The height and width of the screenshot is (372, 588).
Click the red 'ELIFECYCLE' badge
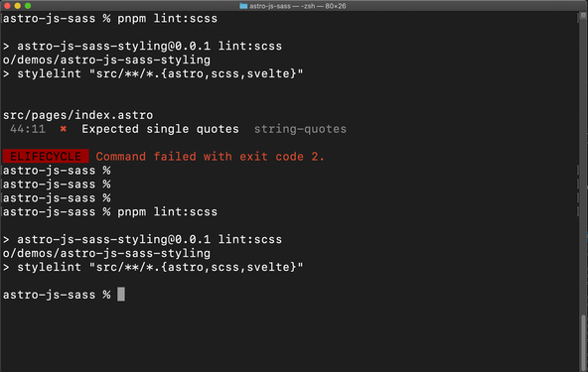tap(46, 156)
